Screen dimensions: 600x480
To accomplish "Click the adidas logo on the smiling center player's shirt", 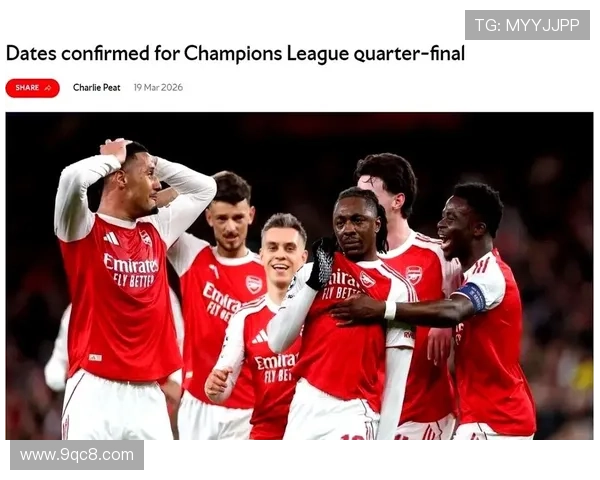I will point(260,337).
